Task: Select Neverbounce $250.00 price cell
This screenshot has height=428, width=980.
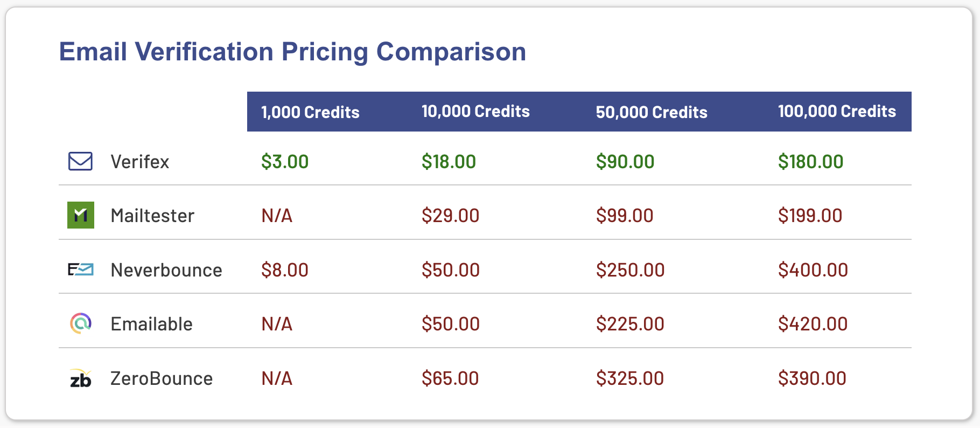Action: (x=630, y=270)
